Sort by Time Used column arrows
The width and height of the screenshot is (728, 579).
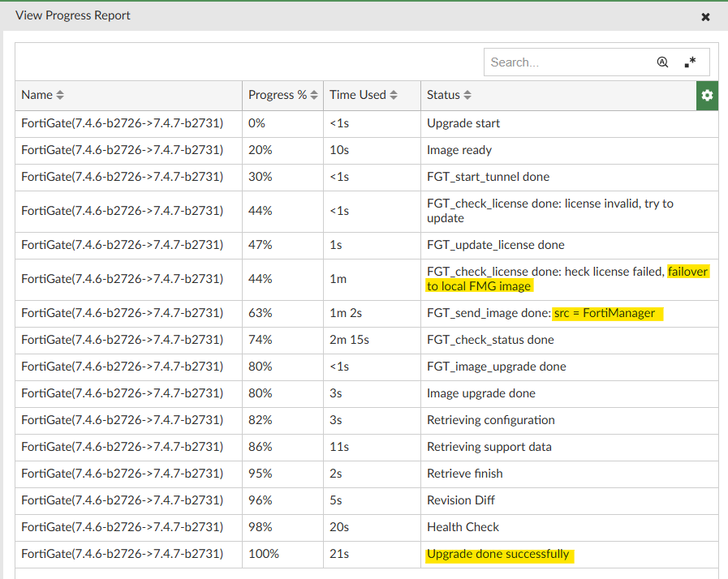point(394,96)
